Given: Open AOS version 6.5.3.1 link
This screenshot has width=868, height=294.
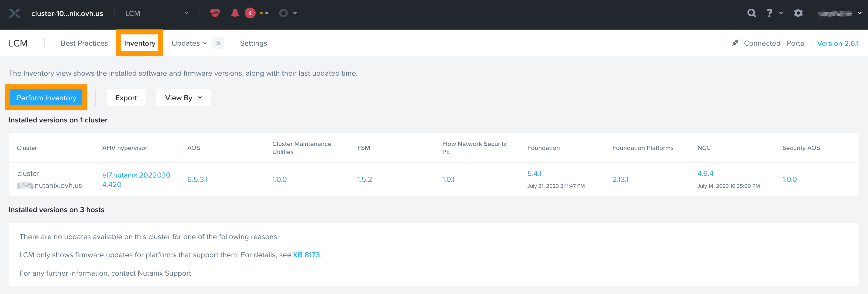Looking at the screenshot, I should pos(198,179).
